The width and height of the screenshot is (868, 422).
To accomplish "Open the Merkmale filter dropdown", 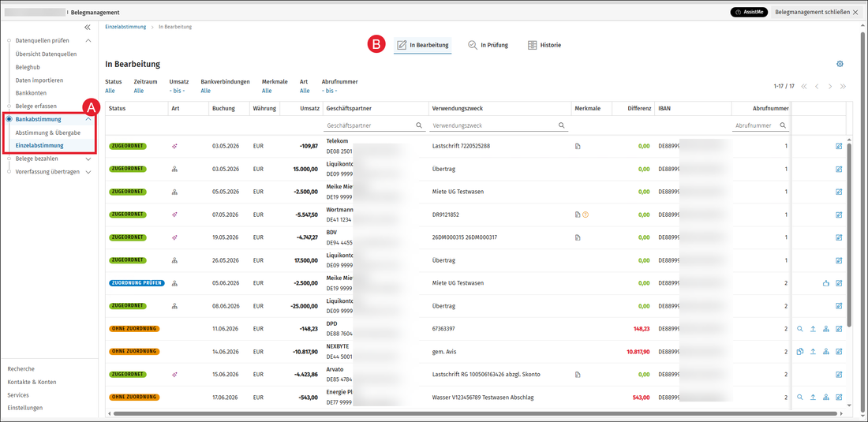I will pos(267,91).
